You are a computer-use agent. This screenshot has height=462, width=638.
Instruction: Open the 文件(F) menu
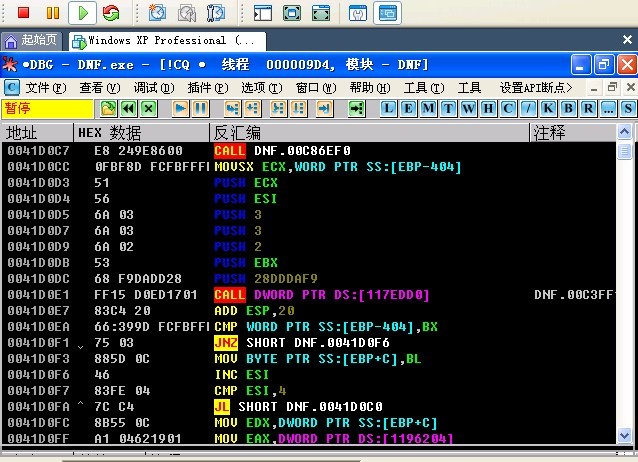(46, 88)
